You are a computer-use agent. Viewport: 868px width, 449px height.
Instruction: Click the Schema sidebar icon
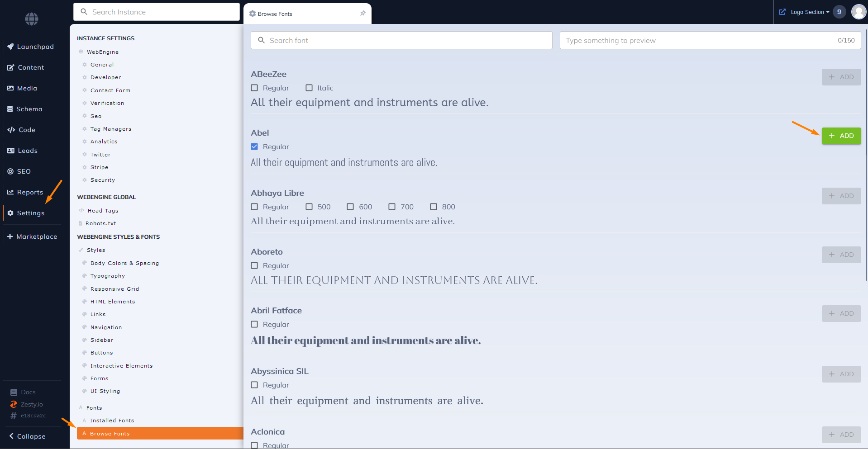pyautogui.click(x=11, y=109)
